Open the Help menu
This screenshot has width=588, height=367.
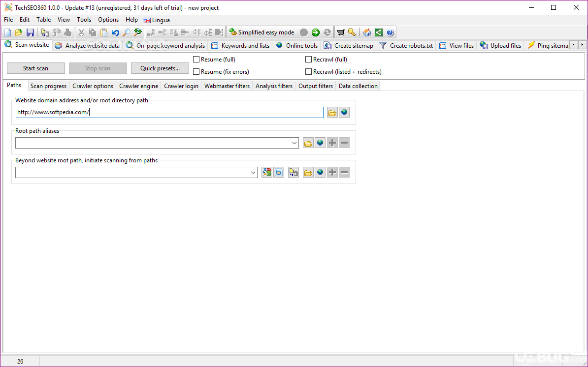click(131, 20)
